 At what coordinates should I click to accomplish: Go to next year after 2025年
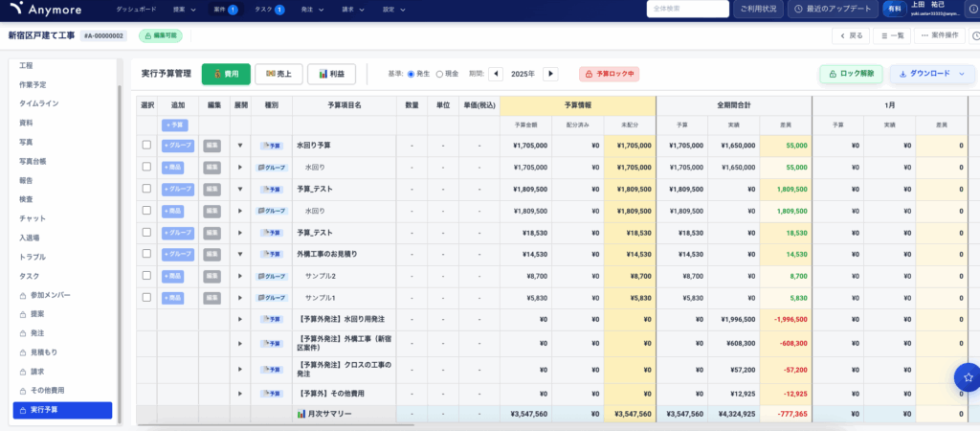pyautogui.click(x=550, y=74)
